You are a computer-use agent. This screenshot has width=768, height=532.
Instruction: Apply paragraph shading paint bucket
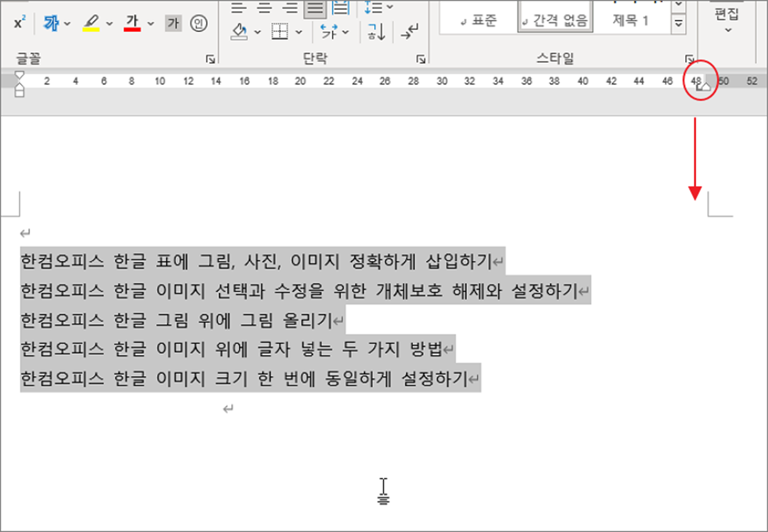point(240,31)
